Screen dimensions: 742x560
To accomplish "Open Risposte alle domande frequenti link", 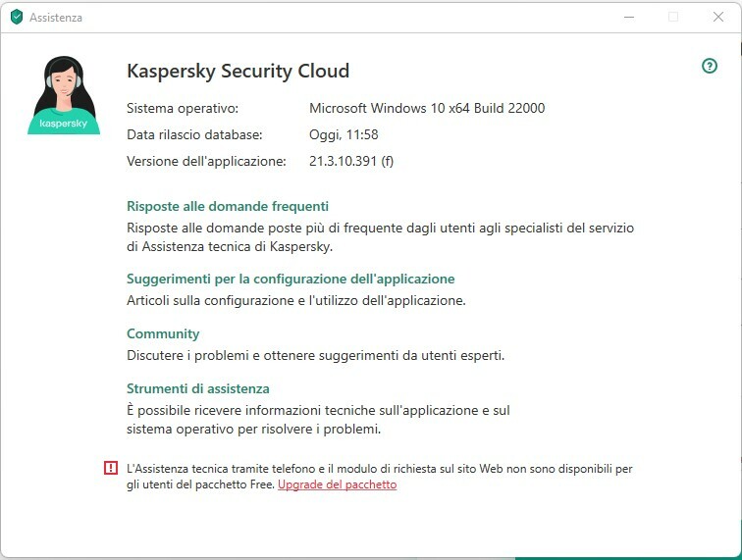I will 227,206.
